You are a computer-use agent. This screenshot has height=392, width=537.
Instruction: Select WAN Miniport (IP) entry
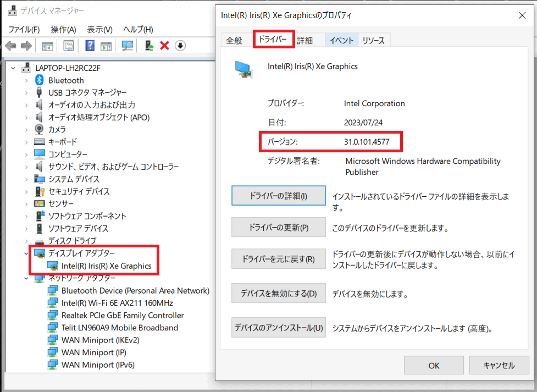(x=94, y=352)
